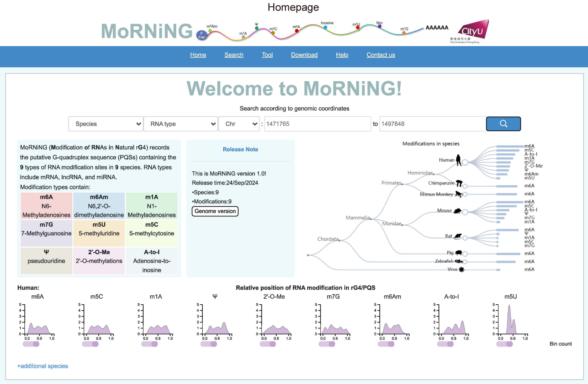Toggle the switch under the Ψ histogram
The height and width of the screenshot is (384, 588).
(208, 343)
